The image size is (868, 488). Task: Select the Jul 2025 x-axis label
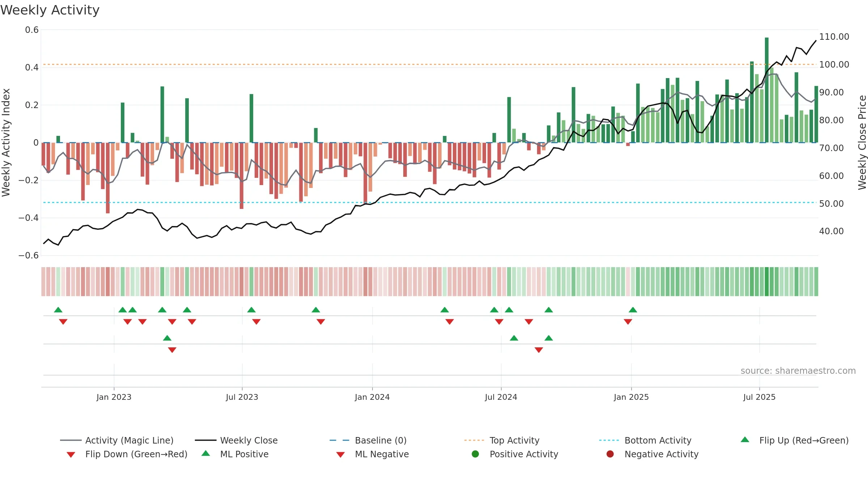(x=759, y=397)
